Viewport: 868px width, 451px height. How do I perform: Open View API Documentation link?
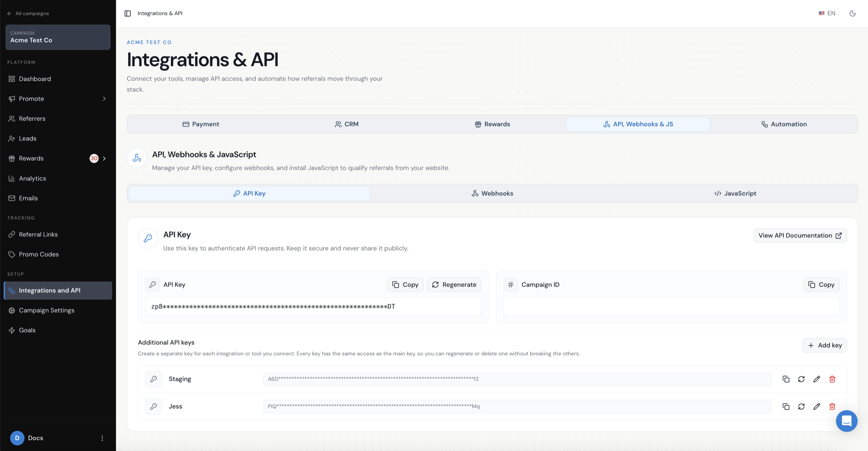[x=800, y=236]
